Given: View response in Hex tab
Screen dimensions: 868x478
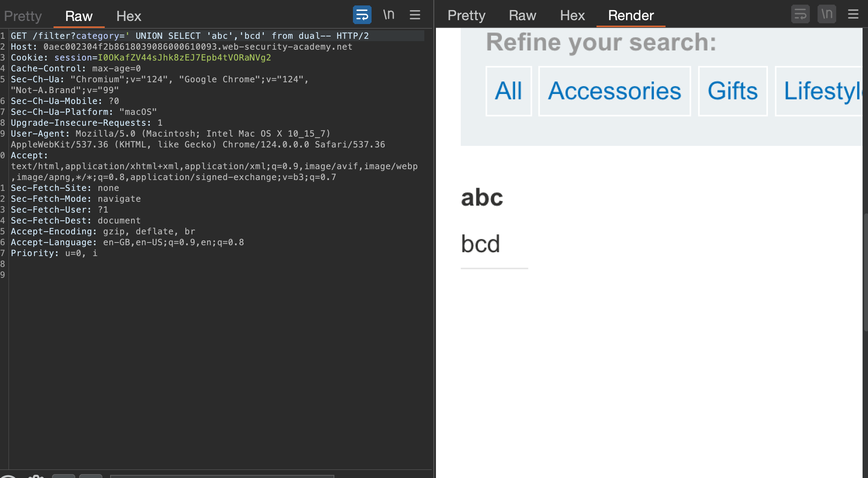Looking at the screenshot, I should (x=572, y=15).
